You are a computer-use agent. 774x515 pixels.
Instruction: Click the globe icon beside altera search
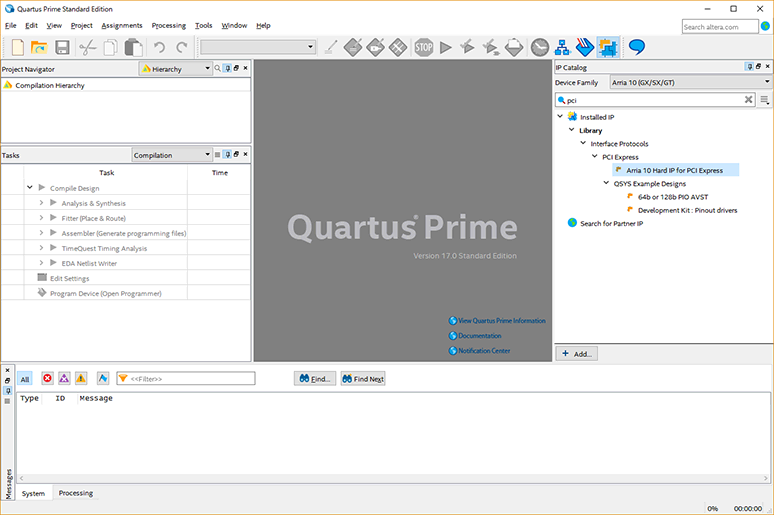766,26
